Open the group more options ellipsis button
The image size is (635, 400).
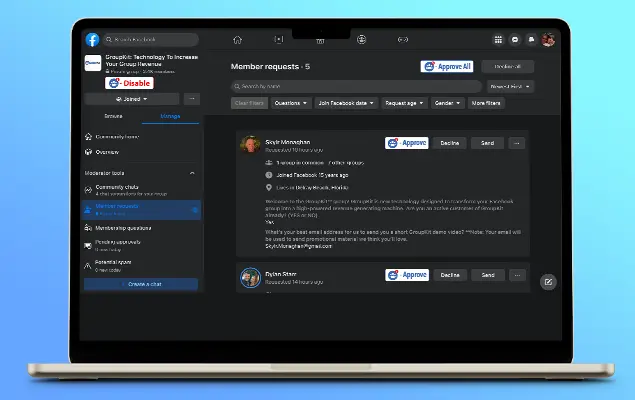pyautogui.click(x=192, y=99)
